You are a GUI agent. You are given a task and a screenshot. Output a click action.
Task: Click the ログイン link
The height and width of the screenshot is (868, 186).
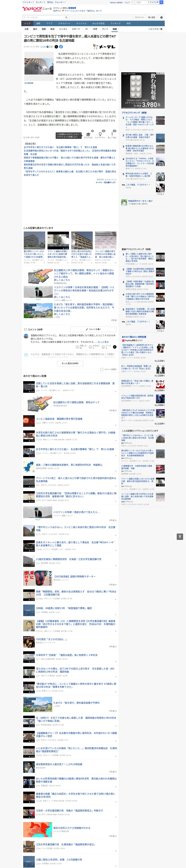[57, 11]
